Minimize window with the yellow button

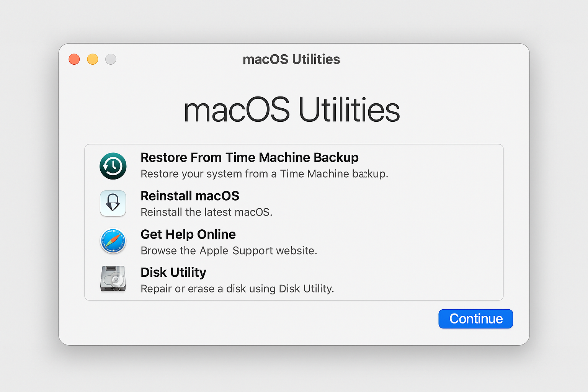click(x=93, y=59)
